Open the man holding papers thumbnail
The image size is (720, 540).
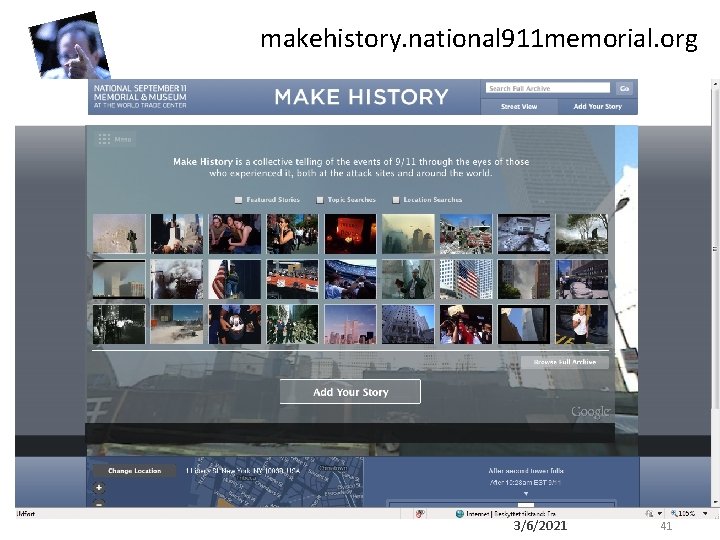(x=408, y=279)
